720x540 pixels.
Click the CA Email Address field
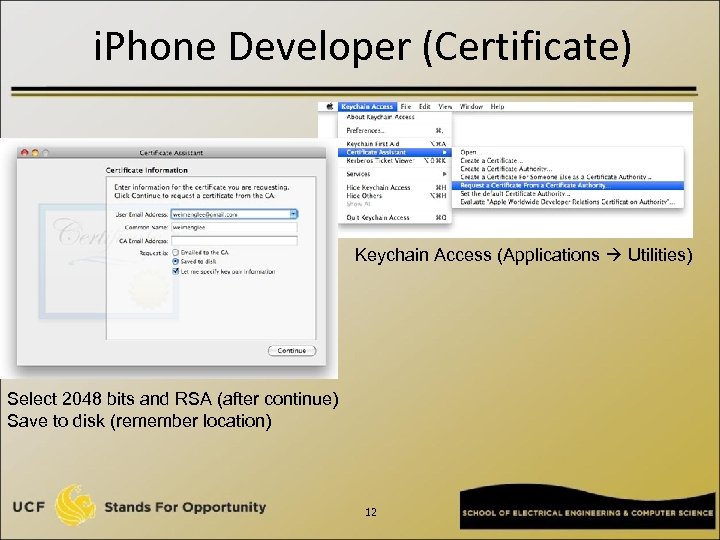click(x=234, y=241)
